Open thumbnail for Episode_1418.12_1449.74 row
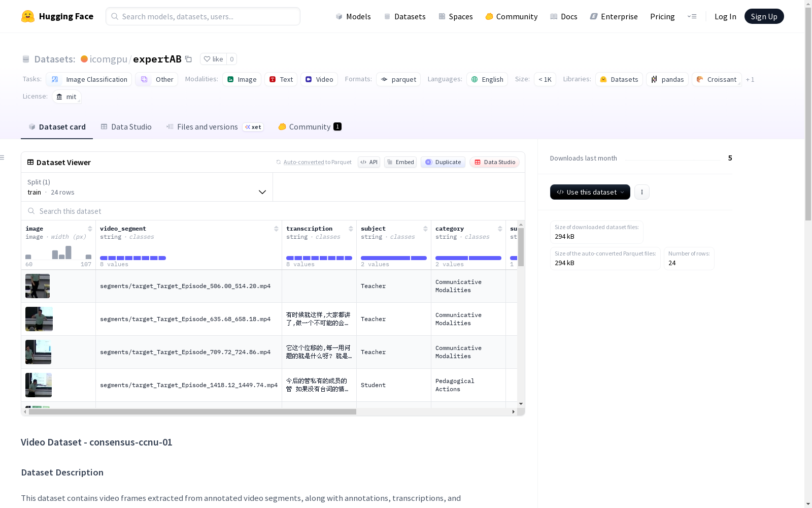 (x=39, y=385)
